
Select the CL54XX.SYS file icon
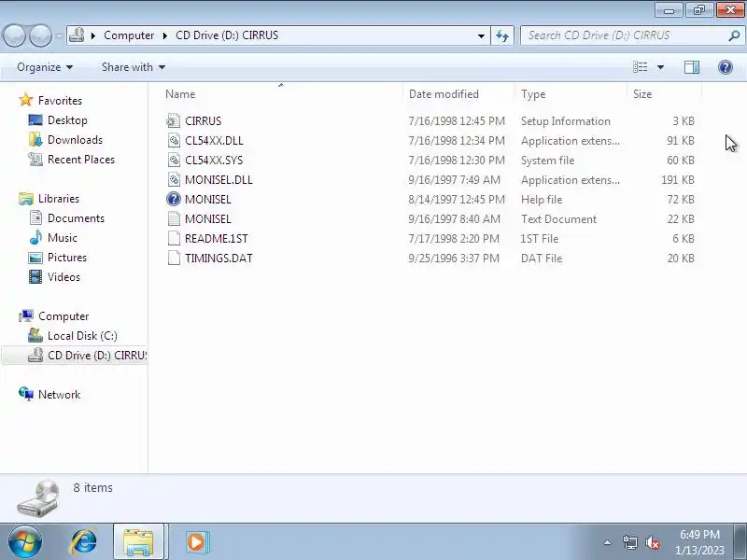[x=174, y=160]
